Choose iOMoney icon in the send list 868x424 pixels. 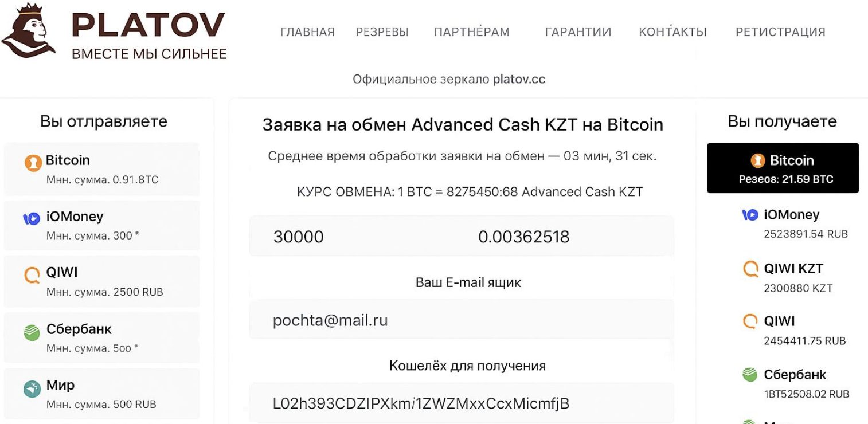pyautogui.click(x=32, y=218)
